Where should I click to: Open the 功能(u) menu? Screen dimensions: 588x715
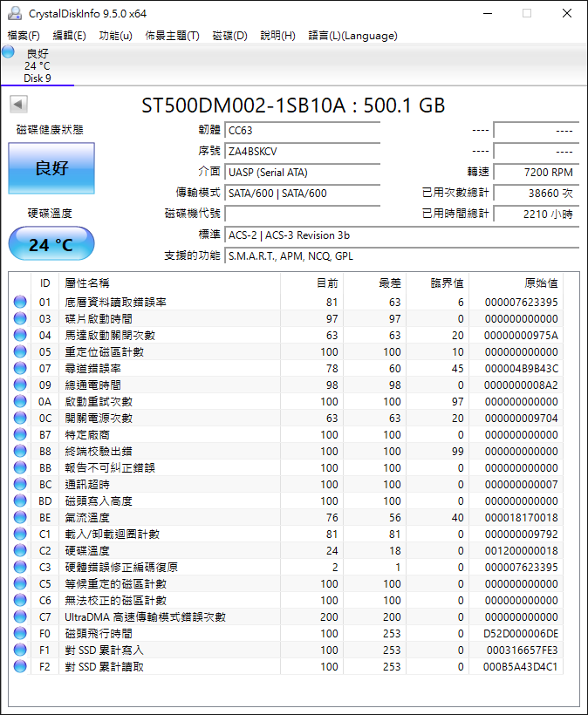116,36
